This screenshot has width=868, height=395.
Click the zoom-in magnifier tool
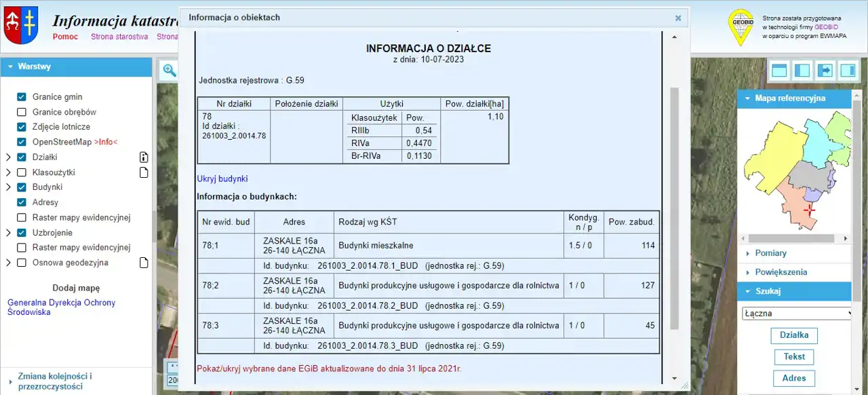[169, 71]
